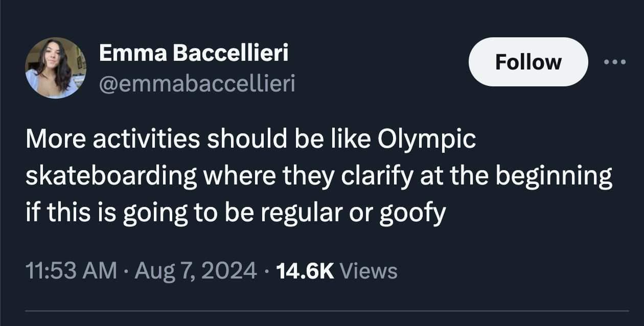Screen dimensions: 644x326
Task: Click the display name Emma Baccellieri
Action: coord(194,52)
